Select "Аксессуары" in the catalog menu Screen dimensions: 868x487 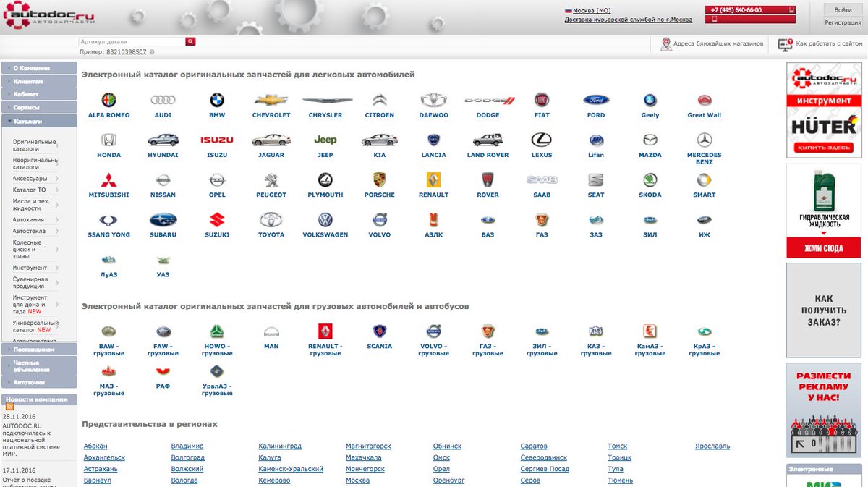coord(30,178)
